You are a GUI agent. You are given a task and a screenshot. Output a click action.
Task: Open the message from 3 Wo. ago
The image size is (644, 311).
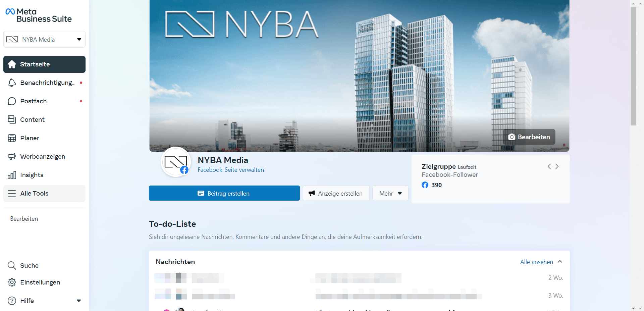click(359, 296)
